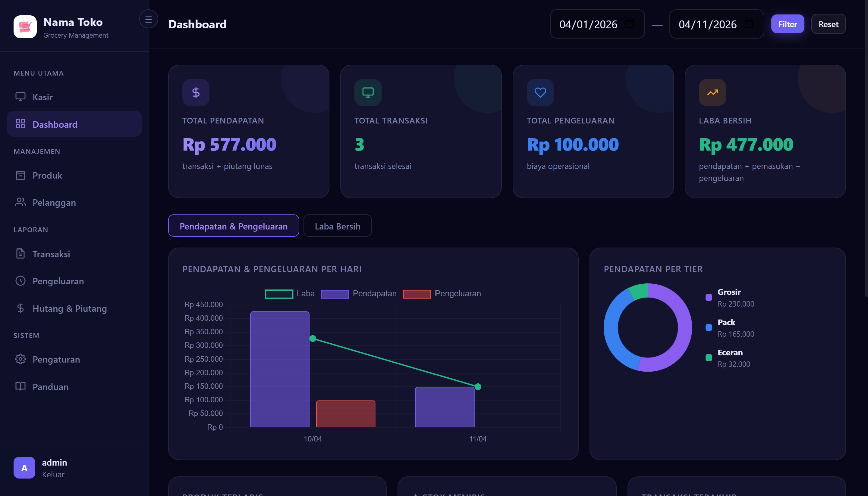This screenshot has height=496, width=868.
Task: Switch to the Laba Bersih tab
Action: (x=338, y=226)
